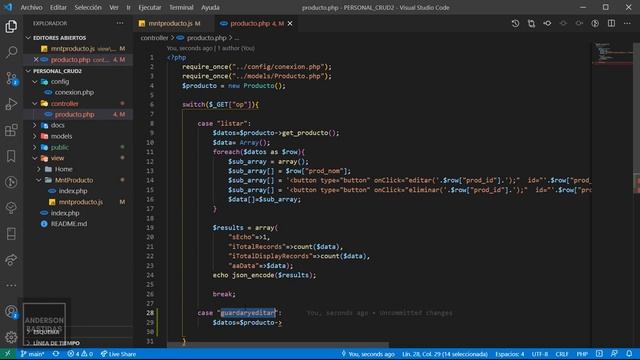640x360 pixels.
Task: Open the Search view in activity bar
Action: (x=11, y=52)
